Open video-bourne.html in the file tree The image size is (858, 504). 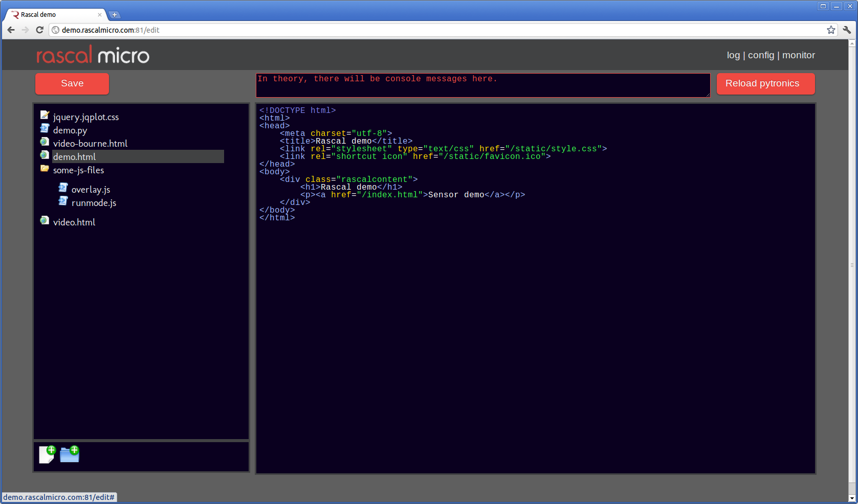coord(90,144)
